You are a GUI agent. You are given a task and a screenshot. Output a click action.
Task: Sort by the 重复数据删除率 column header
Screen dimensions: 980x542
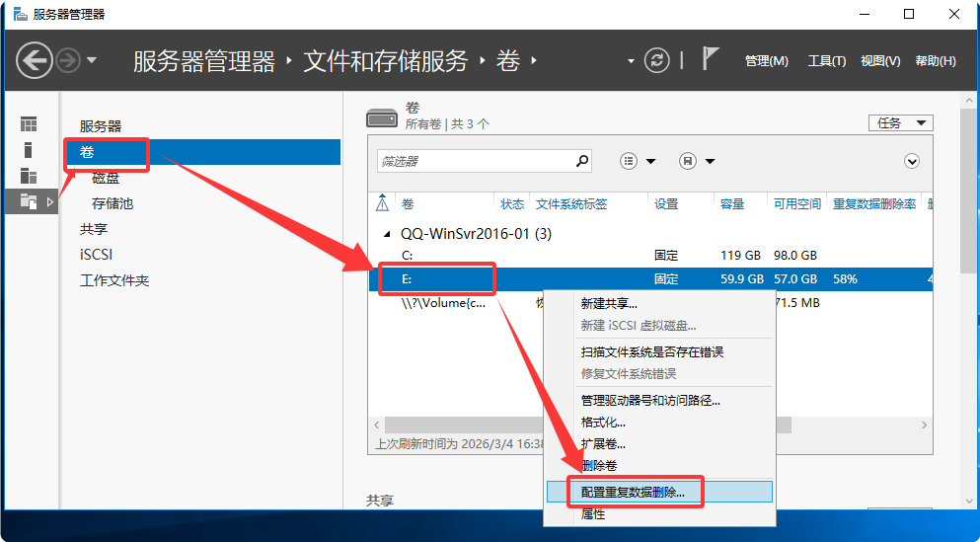[874, 203]
